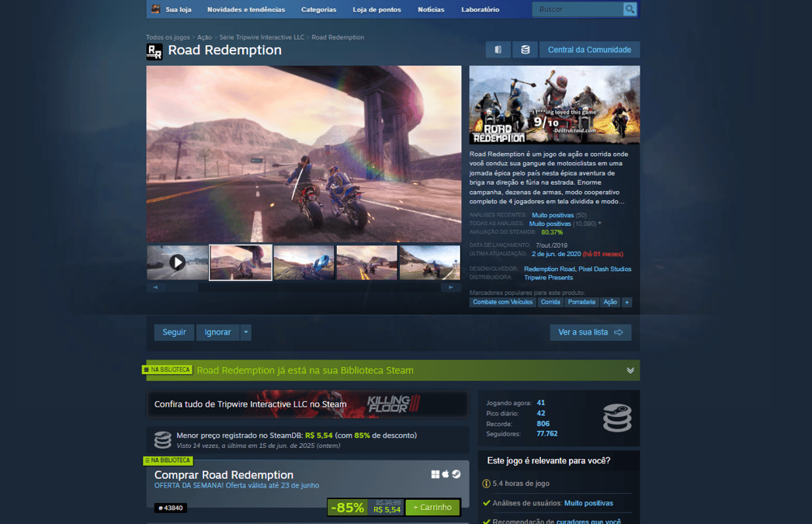Open the Confira tudo de Tripwire Interactive banner
This screenshot has width=812, height=524.
pyautogui.click(x=307, y=404)
